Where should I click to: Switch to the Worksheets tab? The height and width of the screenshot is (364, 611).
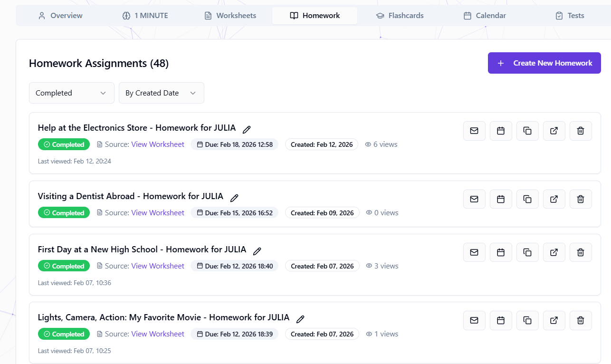(x=230, y=16)
